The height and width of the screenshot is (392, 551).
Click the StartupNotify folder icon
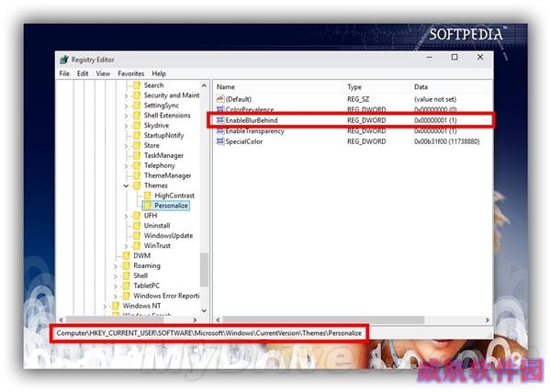coord(137,135)
